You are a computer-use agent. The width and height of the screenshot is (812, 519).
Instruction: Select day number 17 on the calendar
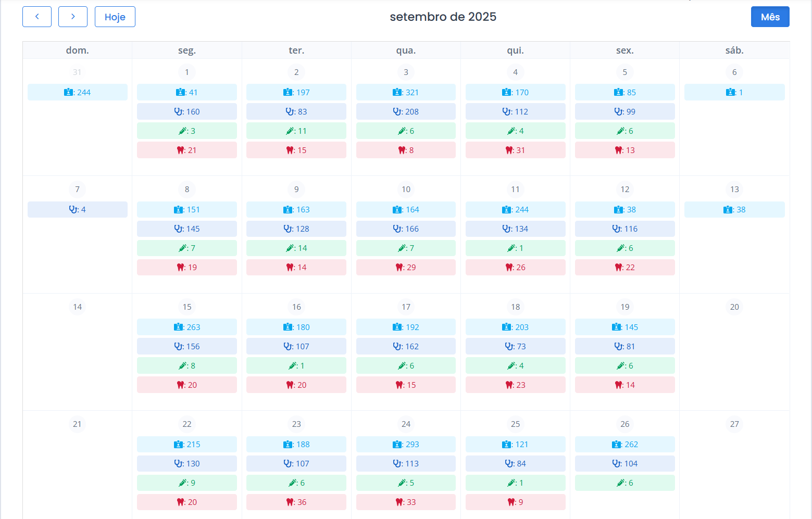(x=406, y=307)
